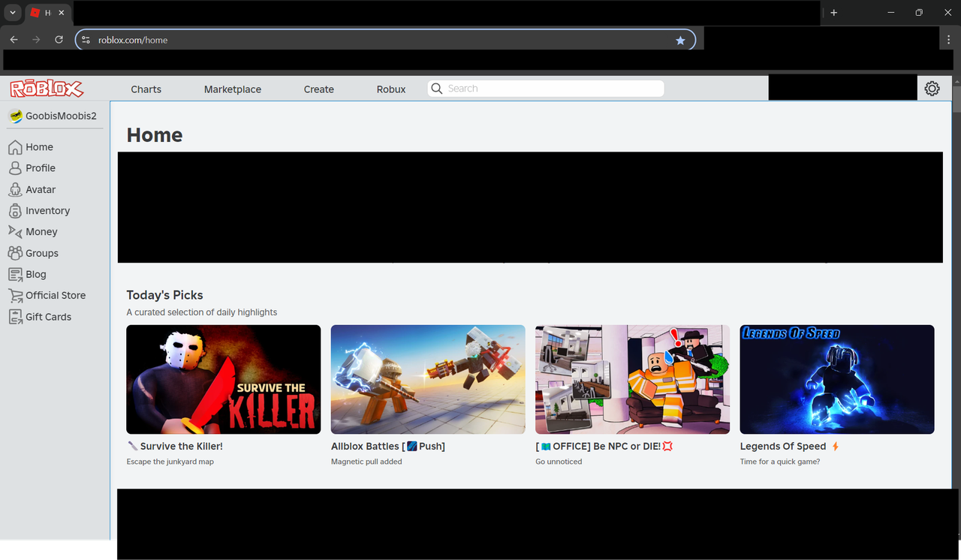This screenshot has width=961, height=560.
Task: Open Legends Of Speed thumbnail
Action: click(x=837, y=379)
